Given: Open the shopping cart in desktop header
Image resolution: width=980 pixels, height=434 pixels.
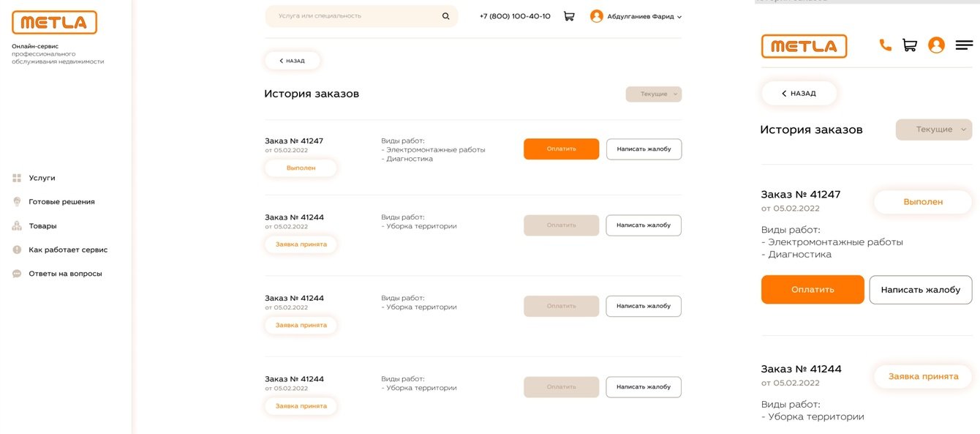Looking at the screenshot, I should (568, 16).
